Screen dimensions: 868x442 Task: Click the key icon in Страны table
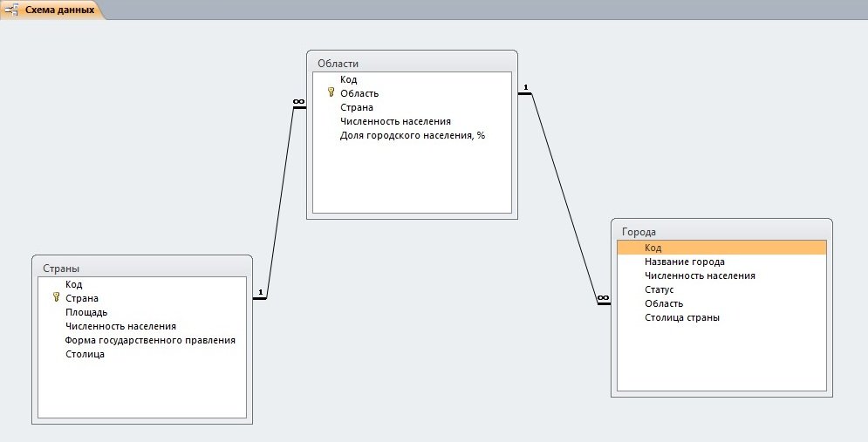pos(56,297)
